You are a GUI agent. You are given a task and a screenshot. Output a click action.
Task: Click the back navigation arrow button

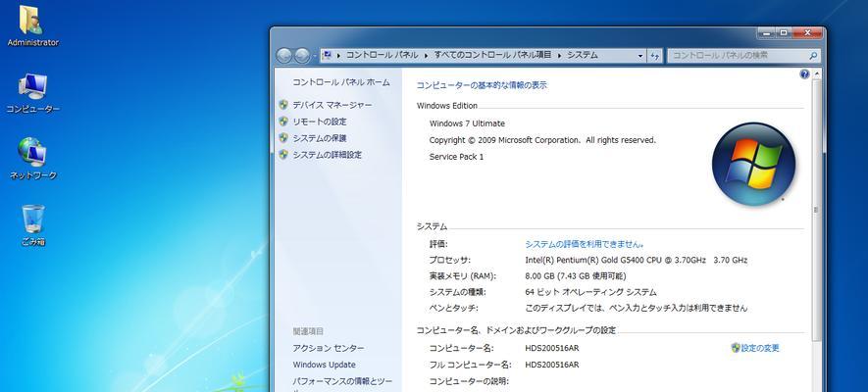pyautogui.click(x=284, y=55)
